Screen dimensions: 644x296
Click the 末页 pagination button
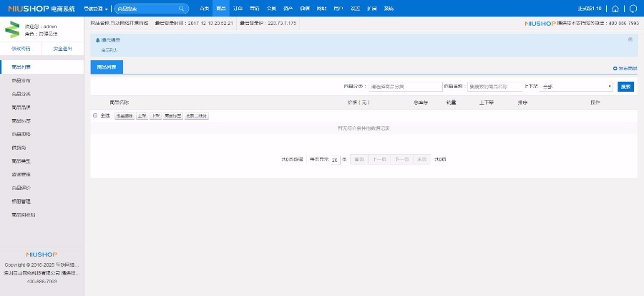[x=421, y=160]
